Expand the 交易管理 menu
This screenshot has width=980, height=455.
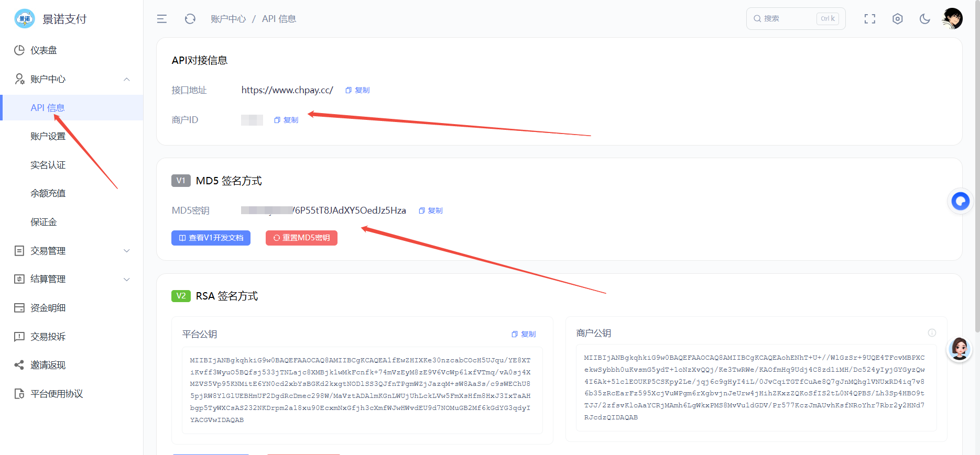coord(71,251)
